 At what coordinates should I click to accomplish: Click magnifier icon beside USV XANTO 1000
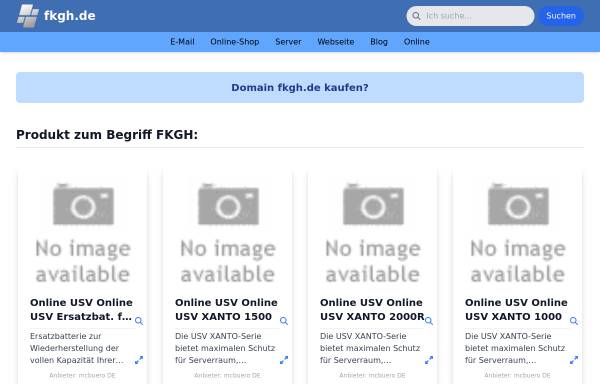click(x=574, y=321)
